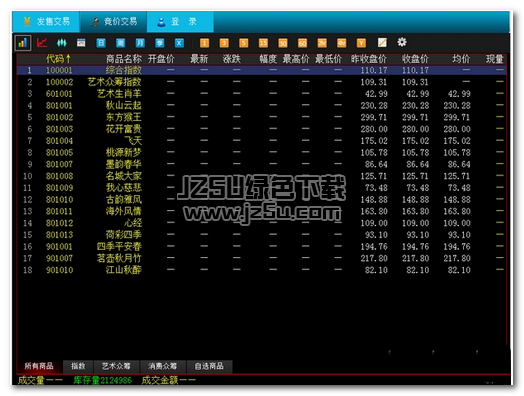Switch to the 指数 bottom tab
Viewport: 524px width, 396px height.
click(x=78, y=366)
